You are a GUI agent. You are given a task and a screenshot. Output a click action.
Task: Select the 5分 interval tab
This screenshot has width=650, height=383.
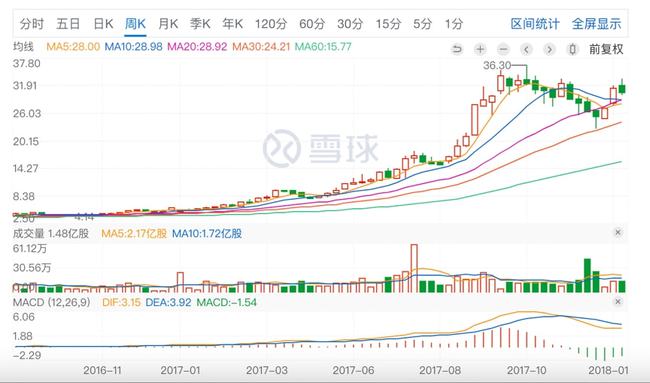point(422,24)
